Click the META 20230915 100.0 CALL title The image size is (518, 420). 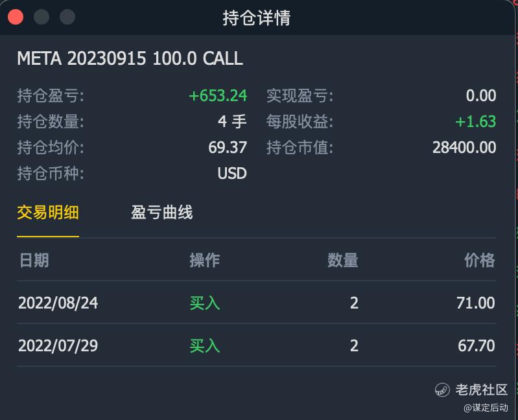pyautogui.click(x=130, y=58)
